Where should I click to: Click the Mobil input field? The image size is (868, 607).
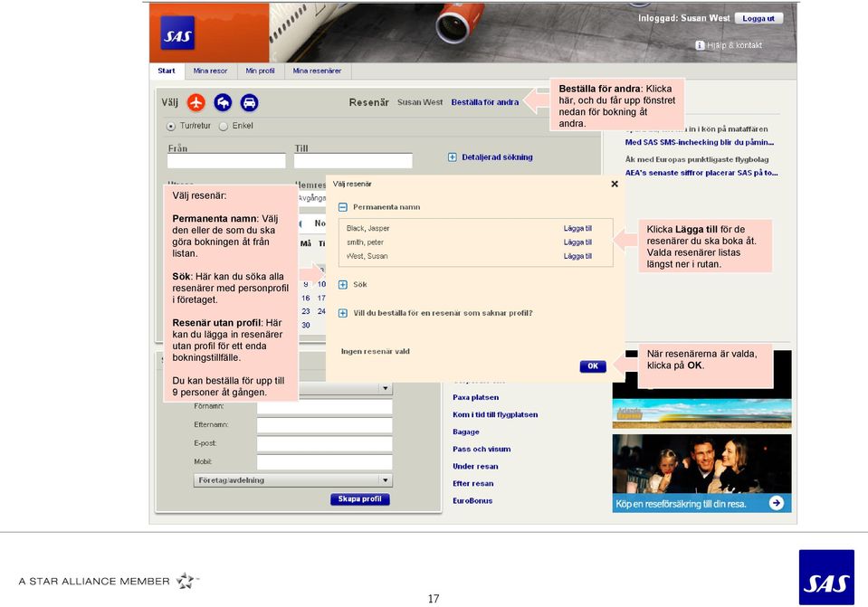click(324, 462)
